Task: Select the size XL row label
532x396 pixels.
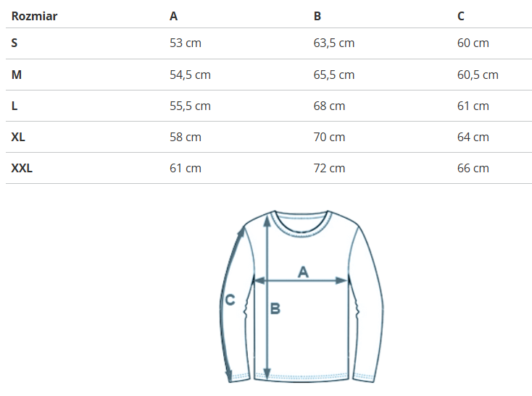Action: 18,137
